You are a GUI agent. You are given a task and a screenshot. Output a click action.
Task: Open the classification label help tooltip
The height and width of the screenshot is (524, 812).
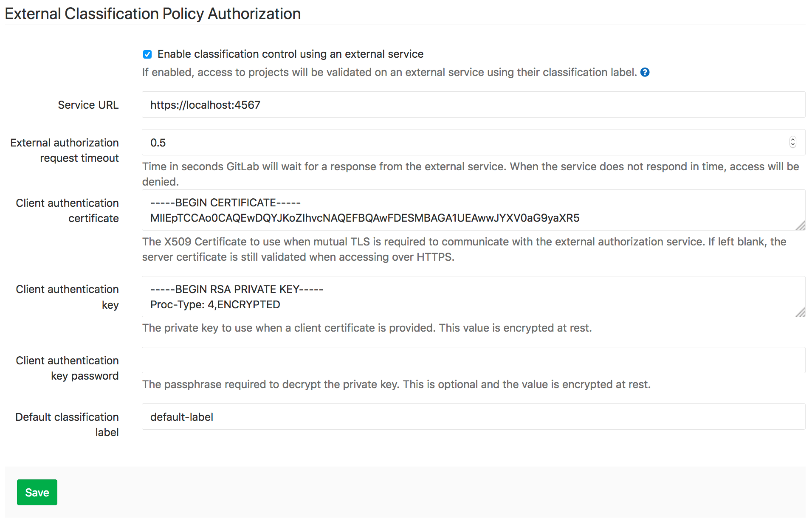(x=644, y=72)
